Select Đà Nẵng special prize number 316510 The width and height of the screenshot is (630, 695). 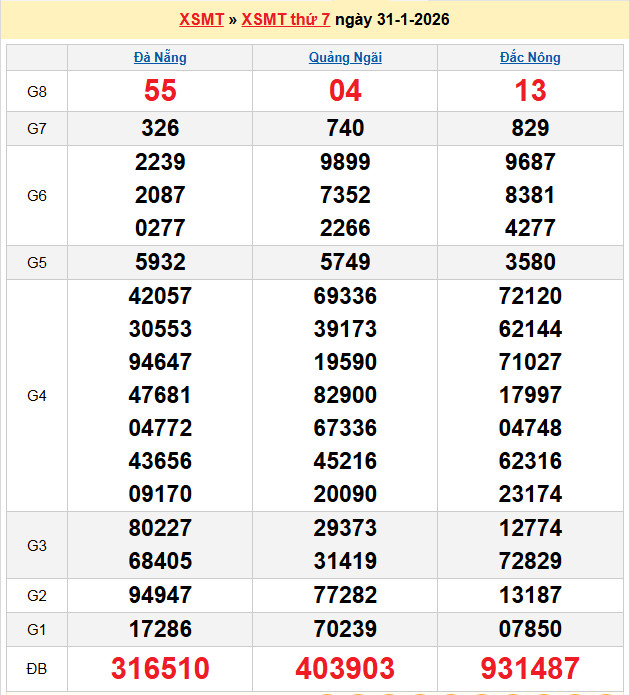coord(160,669)
